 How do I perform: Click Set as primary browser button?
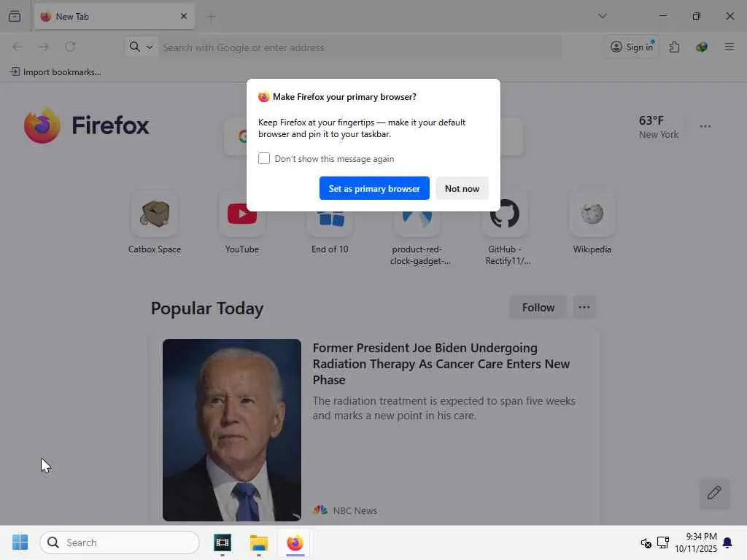[x=374, y=188]
